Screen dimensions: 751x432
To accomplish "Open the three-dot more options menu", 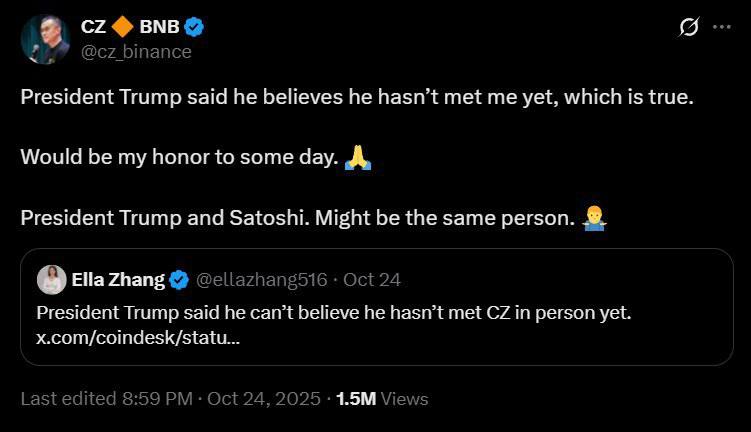I will pyautogui.click(x=721, y=28).
